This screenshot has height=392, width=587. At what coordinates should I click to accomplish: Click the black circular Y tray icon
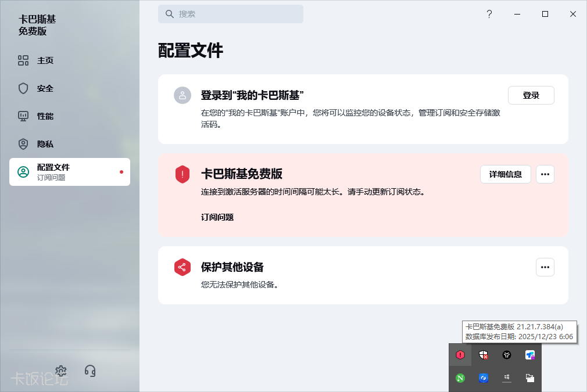(x=507, y=355)
